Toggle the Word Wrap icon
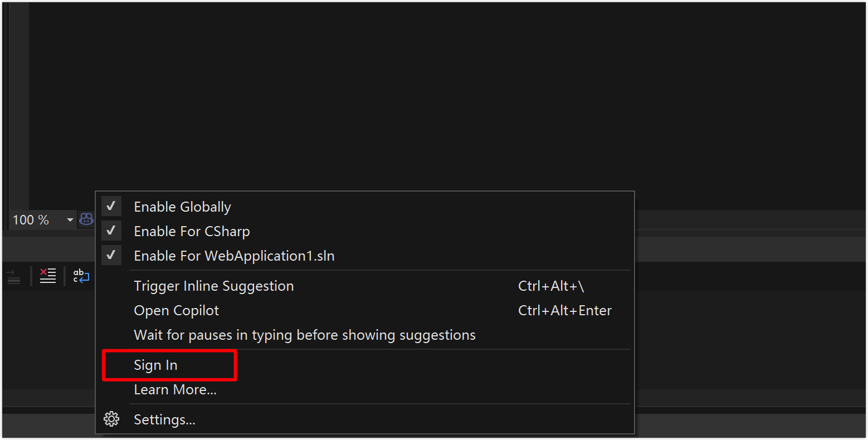 81,276
